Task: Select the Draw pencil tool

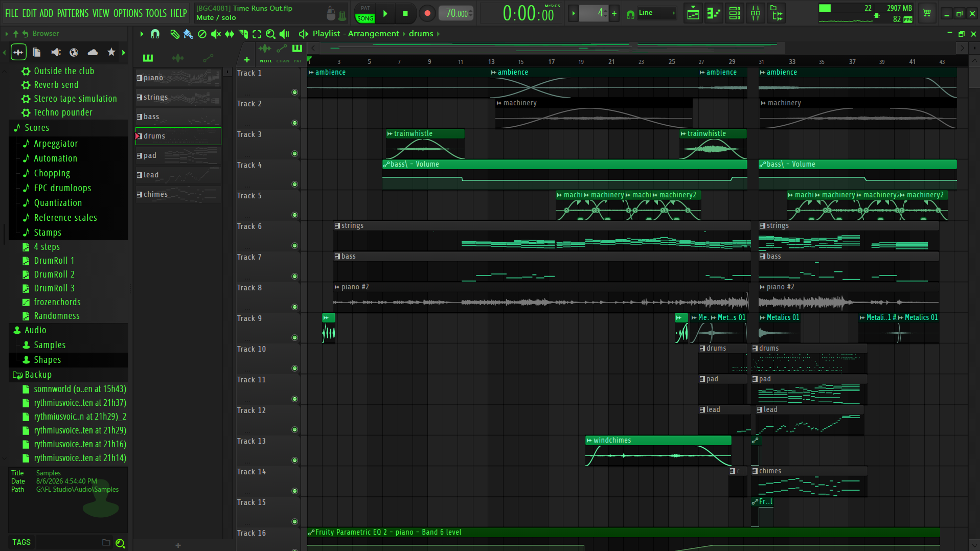Action: click(x=175, y=34)
